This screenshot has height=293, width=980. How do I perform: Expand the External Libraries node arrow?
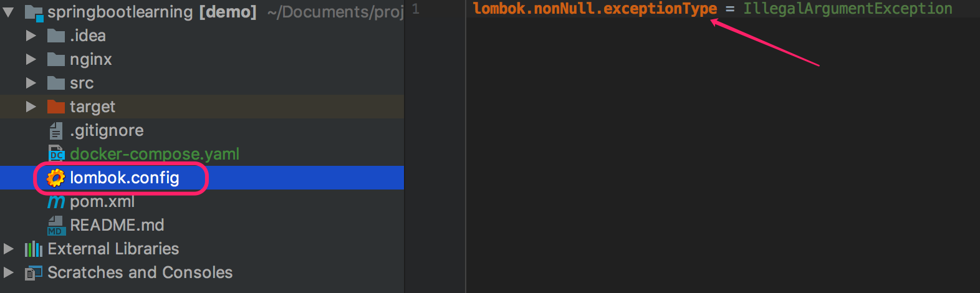(9, 249)
